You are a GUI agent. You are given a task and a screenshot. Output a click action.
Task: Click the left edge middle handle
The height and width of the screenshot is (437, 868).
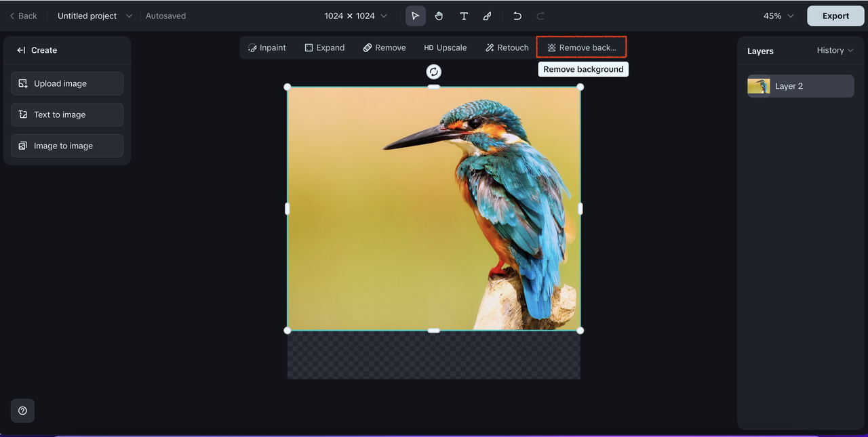pos(288,209)
